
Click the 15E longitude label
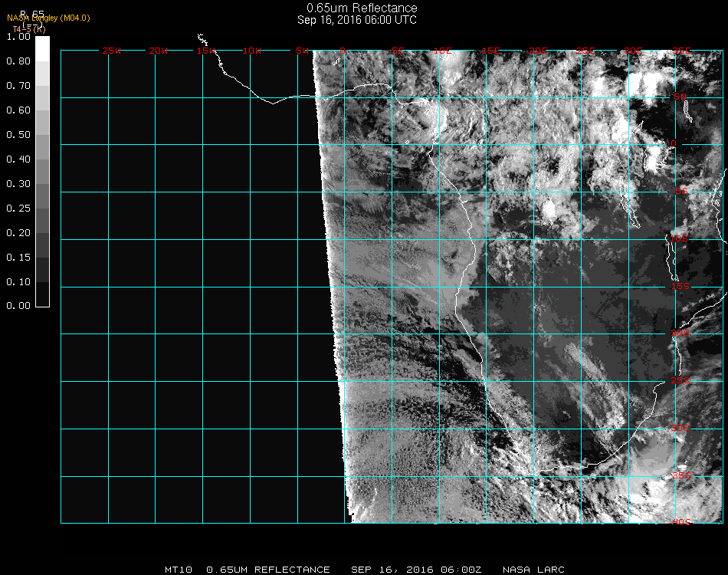490,51
